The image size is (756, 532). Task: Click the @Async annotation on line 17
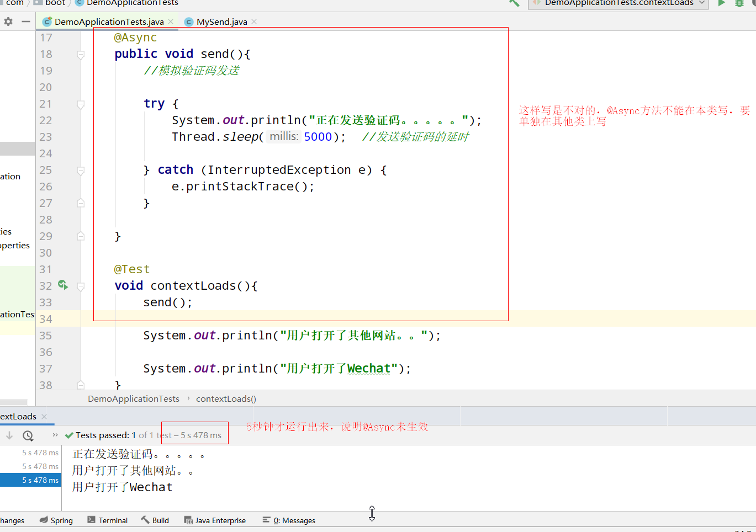(x=135, y=38)
